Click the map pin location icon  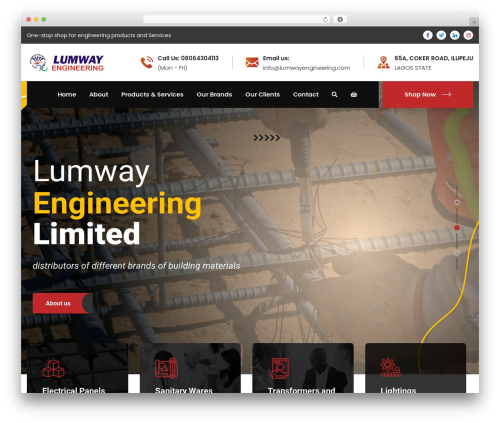[383, 62]
